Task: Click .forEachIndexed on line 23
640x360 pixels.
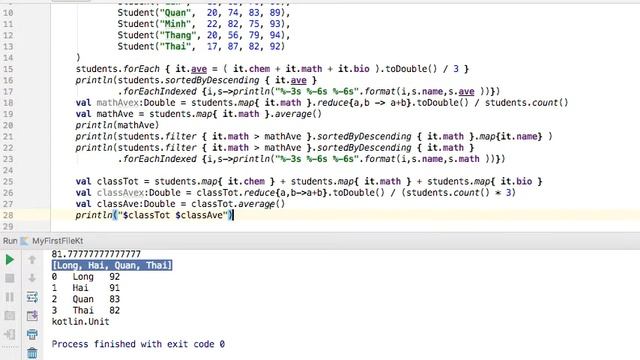Action: click(157, 159)
